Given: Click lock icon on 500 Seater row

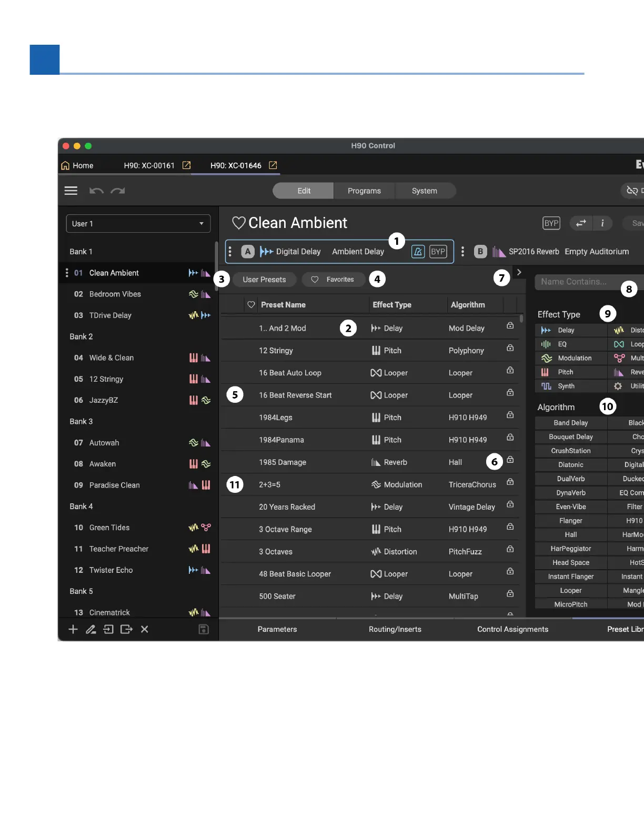Looking at the screenshot, I should click(x=510, y=594).
